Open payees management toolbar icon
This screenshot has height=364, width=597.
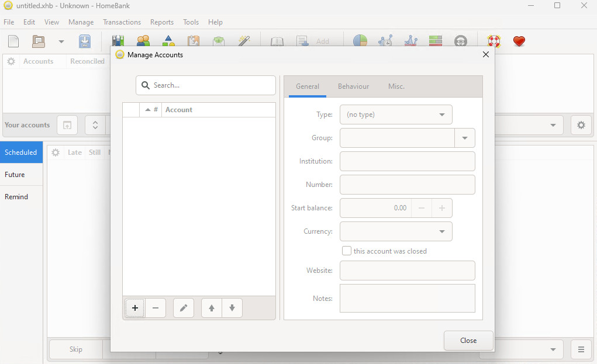click(143, 41)
